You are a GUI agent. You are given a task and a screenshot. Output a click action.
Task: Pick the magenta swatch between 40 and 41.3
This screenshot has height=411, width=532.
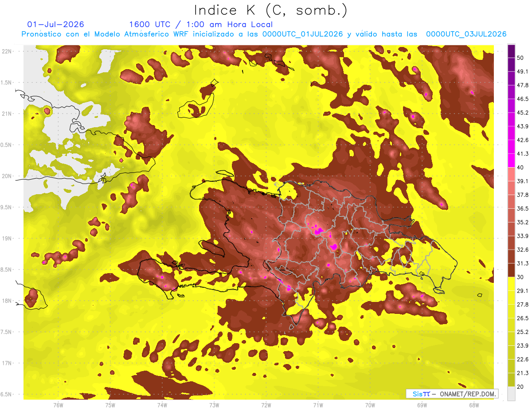[x=511, y=160]
